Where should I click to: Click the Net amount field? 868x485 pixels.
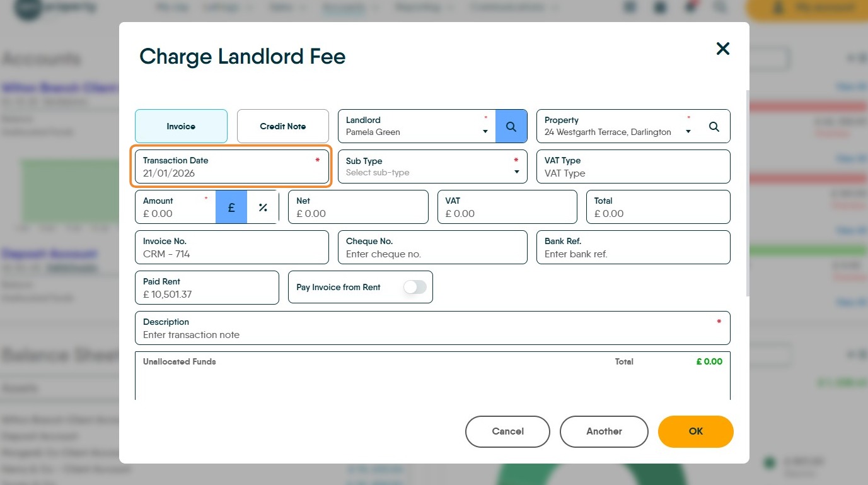358,207
